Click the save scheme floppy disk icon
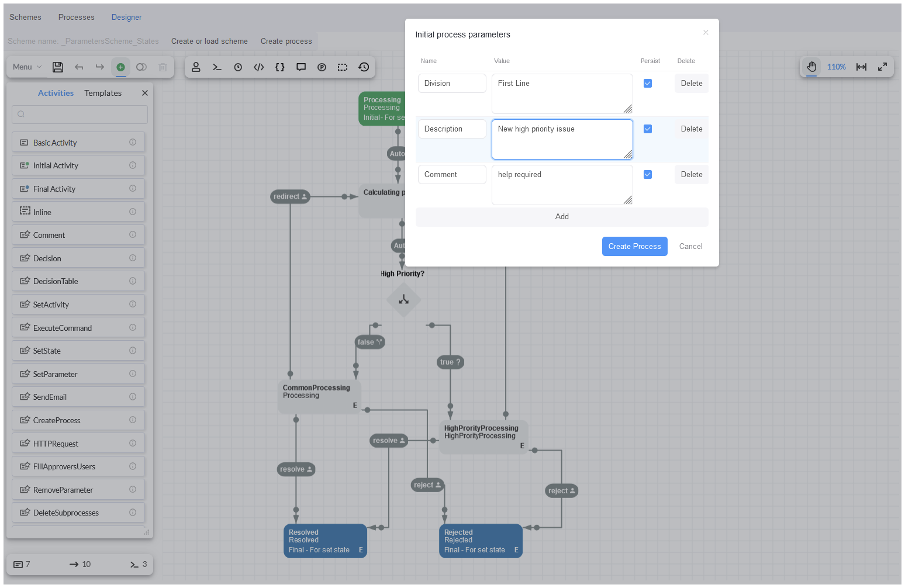905x588 pixels. point(58,67)
